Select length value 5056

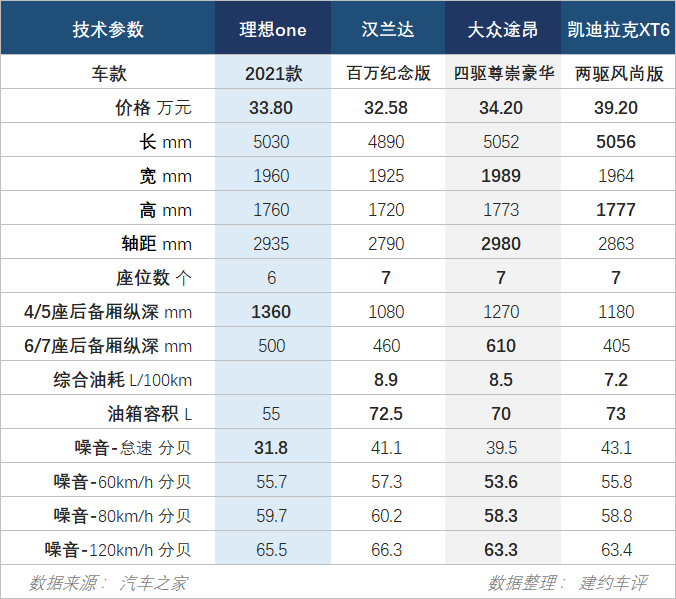click(616, 141)
